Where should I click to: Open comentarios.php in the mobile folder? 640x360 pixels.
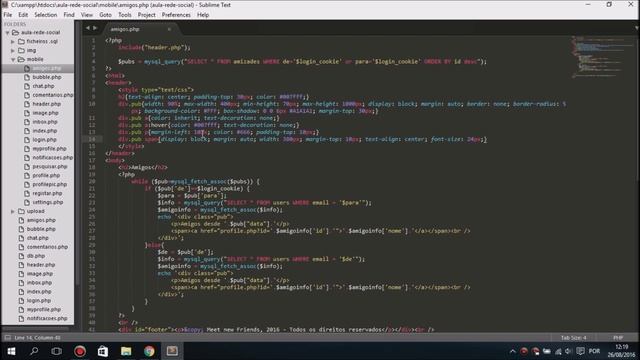[x=53, y=95]
